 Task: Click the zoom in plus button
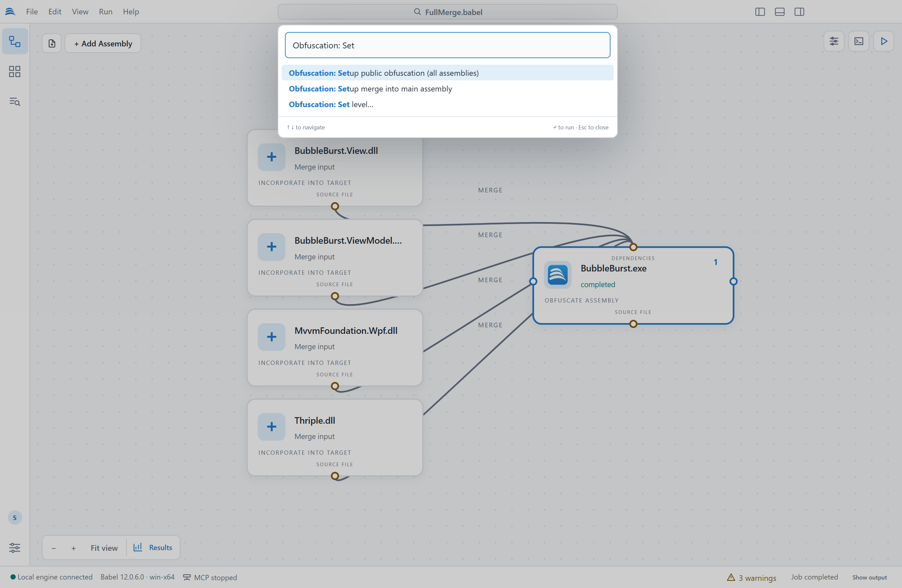[x=74, y=548]
